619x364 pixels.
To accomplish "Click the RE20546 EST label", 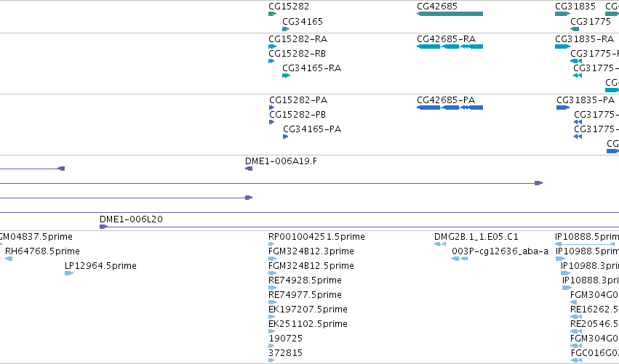I will click(x=594, y=324).
